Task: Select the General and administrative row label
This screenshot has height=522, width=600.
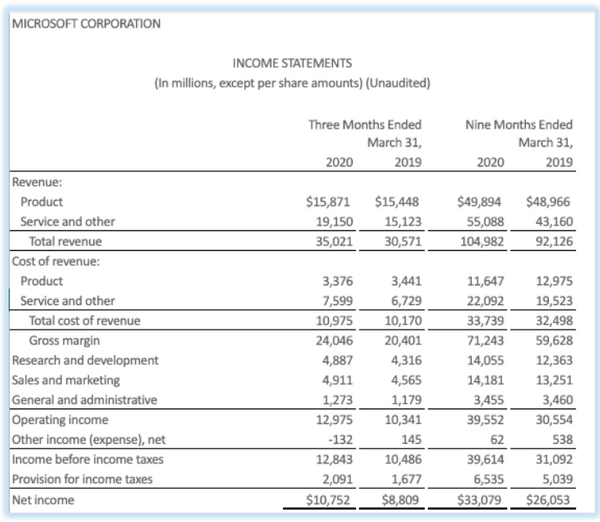Action: click(x=84, y=400)
